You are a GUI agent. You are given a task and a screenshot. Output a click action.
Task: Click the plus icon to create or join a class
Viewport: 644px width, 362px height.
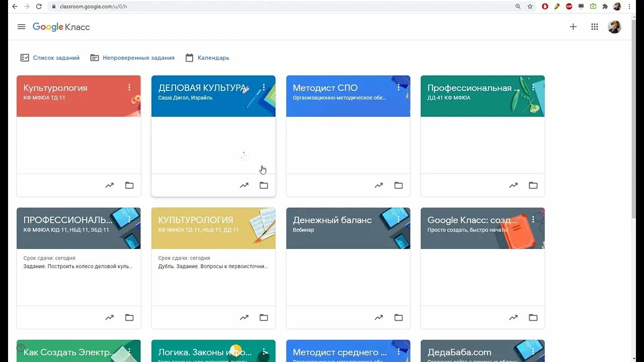click(x=573, y=27)
